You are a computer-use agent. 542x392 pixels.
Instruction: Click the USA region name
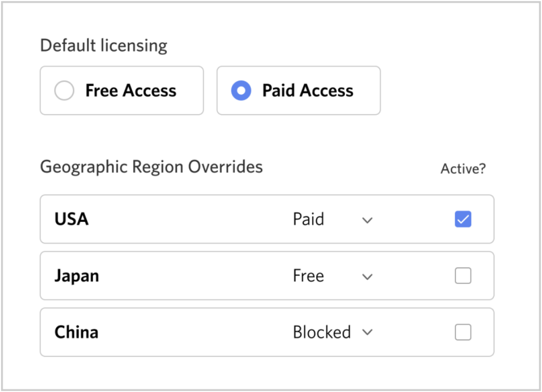[71, 220]
